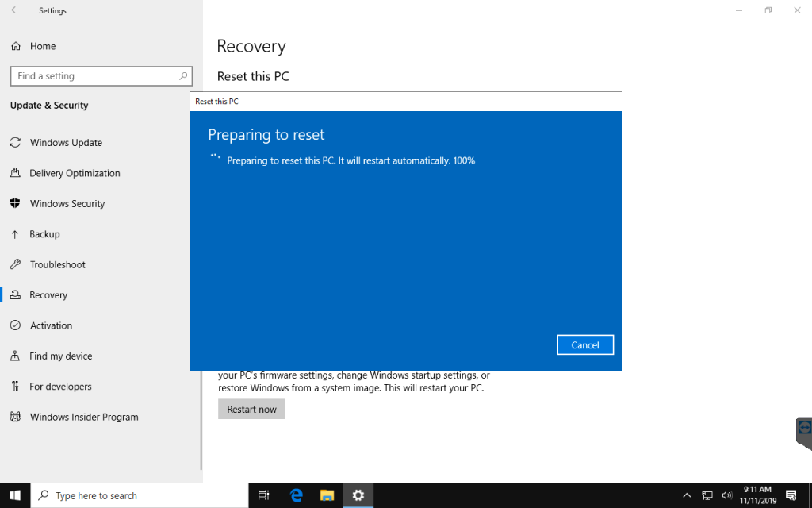812x508 pixels.
Task: Open Task View from the taskbar
Action: click(x=263, y=495)
